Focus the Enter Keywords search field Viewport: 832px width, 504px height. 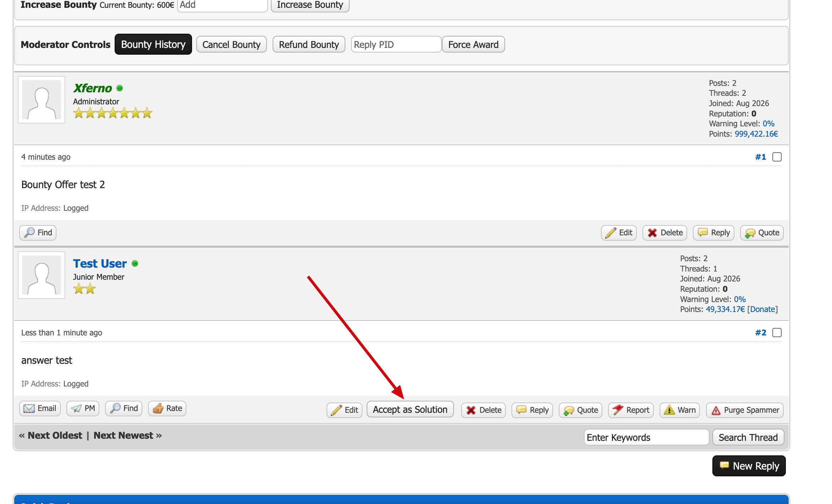(x=646, y=438)
